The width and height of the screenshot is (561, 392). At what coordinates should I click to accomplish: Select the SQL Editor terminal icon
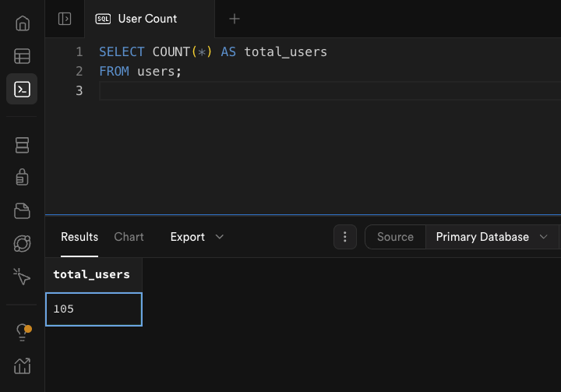(22, 89)
